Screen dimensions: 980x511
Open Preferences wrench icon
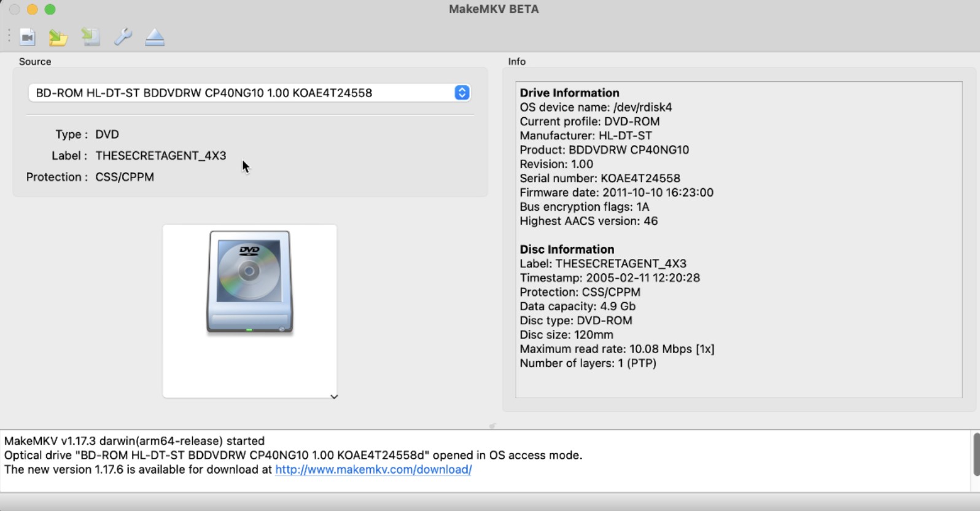tap(123, 37)
